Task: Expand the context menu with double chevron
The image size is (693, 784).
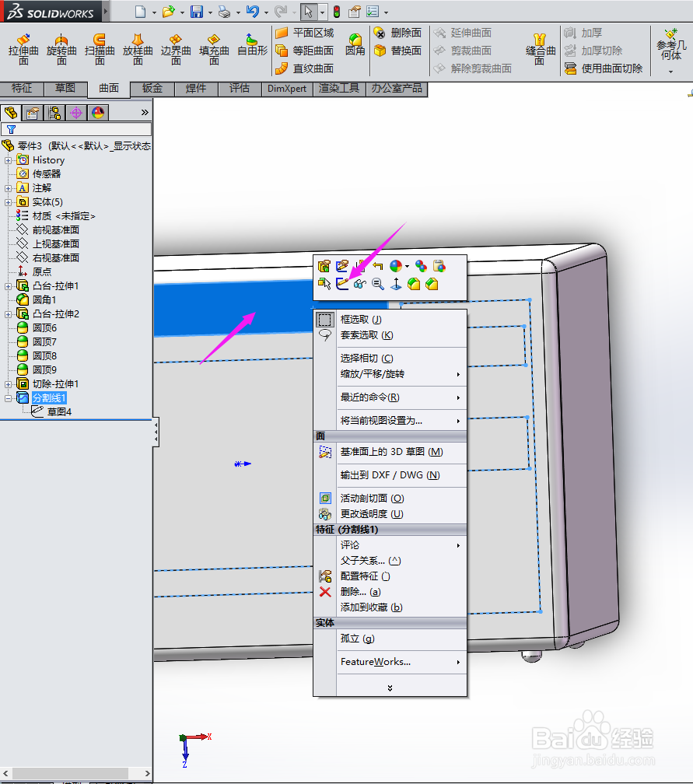Action: (390, 688)
